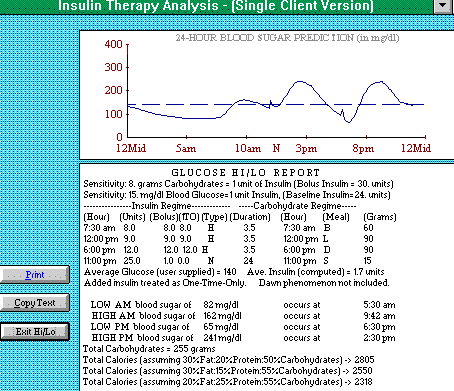The width and height of the screenshot is (454, 391).
Task: Click the 6:30 pm occurrence time
Action: [x=379, y=327]
